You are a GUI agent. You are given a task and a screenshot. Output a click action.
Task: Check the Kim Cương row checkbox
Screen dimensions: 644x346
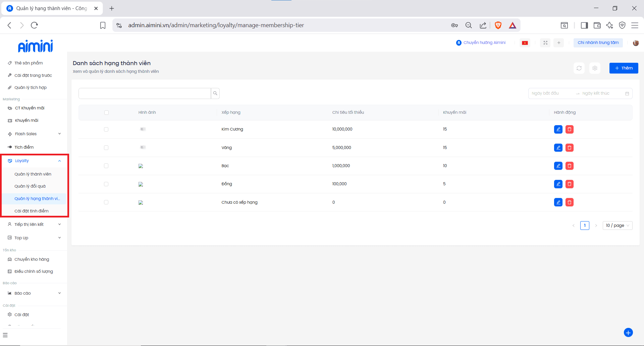coord(106,129)
